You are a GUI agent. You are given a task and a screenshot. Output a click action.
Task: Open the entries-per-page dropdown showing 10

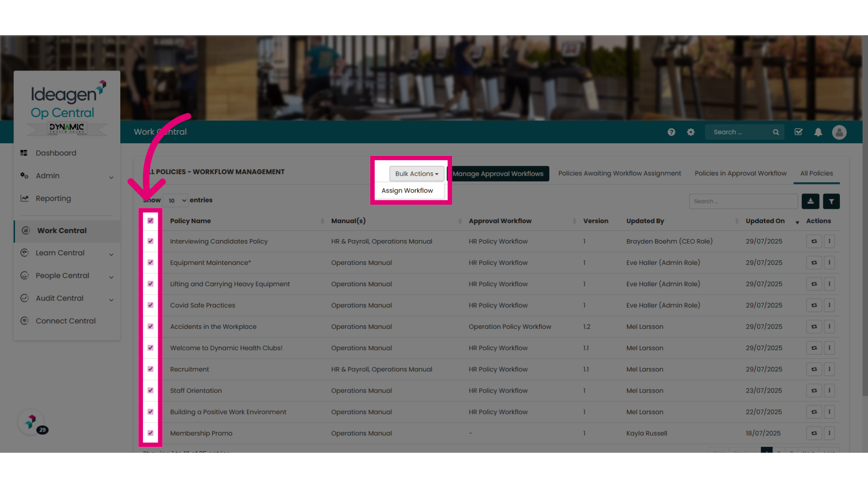(175, 201)
